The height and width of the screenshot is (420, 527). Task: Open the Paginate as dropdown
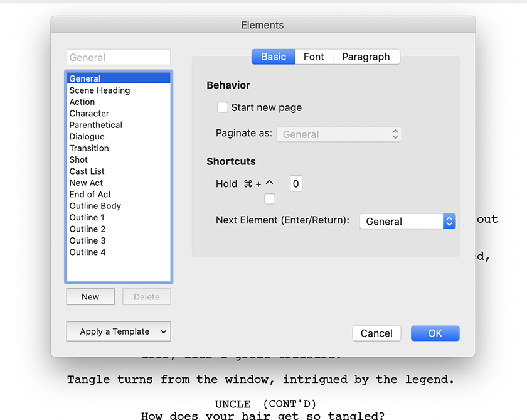339,134
